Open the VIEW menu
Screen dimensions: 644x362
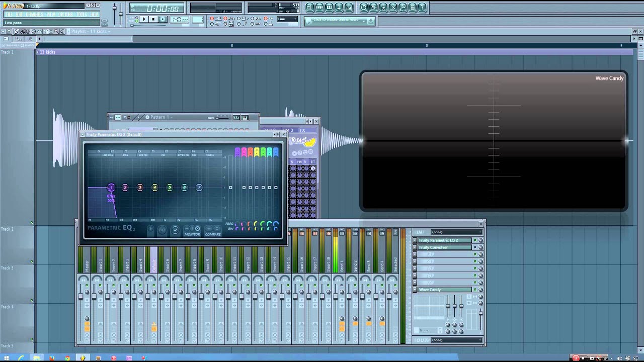(51, 15)
